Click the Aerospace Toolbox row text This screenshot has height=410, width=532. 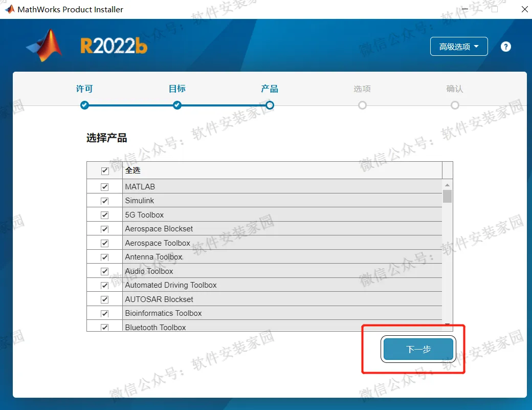(158, 243)
